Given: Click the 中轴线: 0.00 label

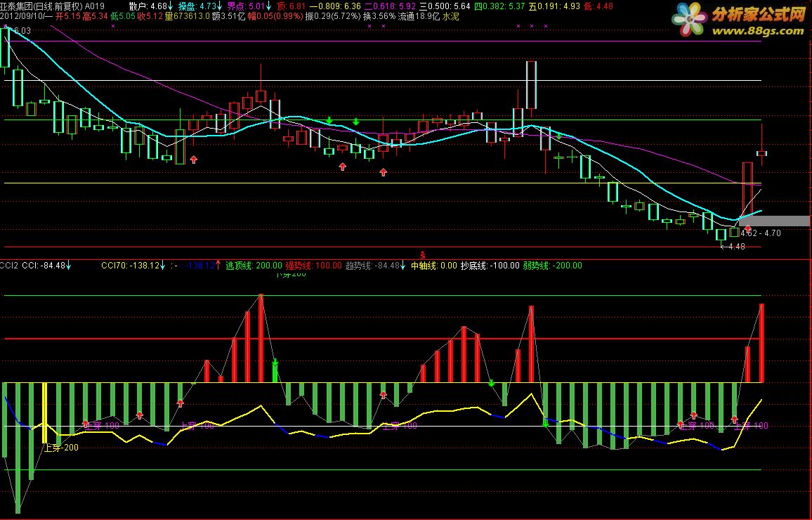Looking at the screenshot, I should coord(434,265).
